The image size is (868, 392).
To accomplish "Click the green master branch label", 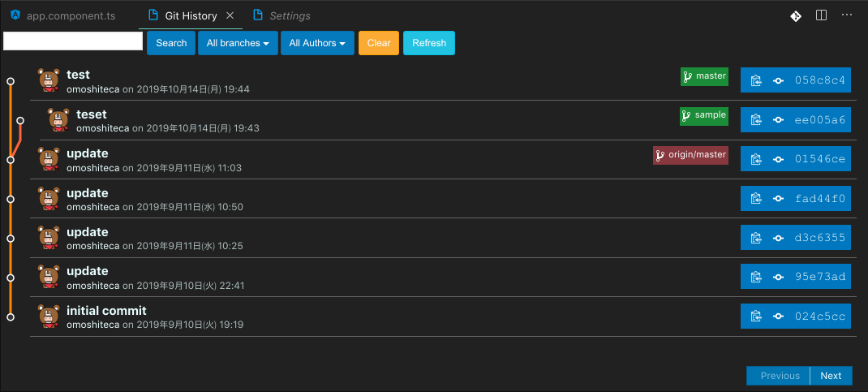I will [x=704, y=76].
